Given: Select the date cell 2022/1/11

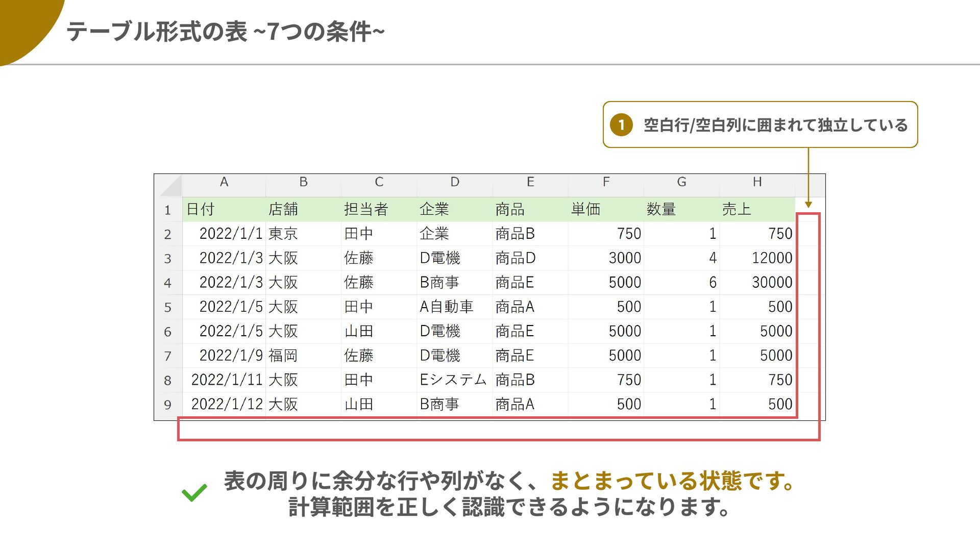Looking at the screenshot, I should (x=224, y=380).
